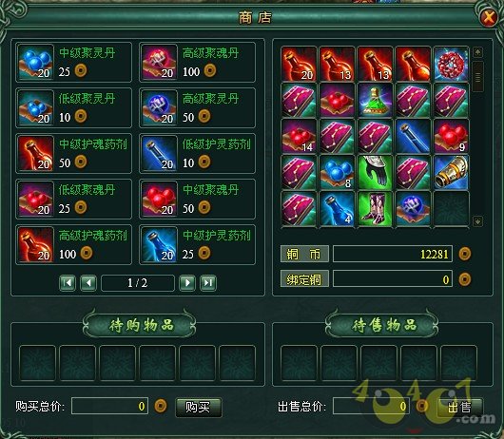Click the 出售 sell button
Image resolution: width=504 pixels, height=439 pixels.
point(459,408)
